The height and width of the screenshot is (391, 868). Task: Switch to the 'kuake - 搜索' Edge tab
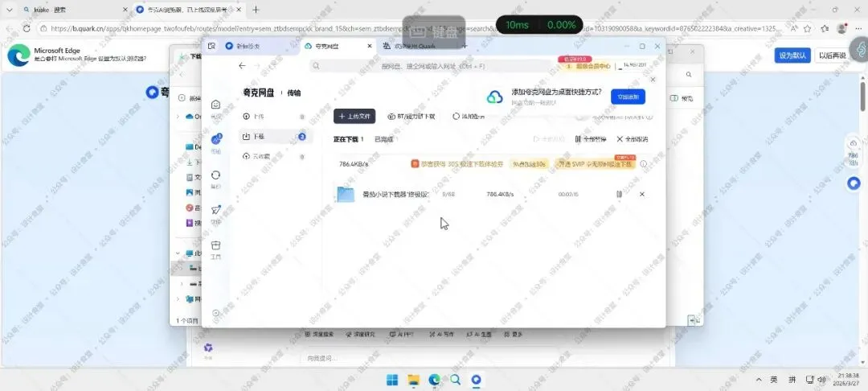click(x=74, y=10)
